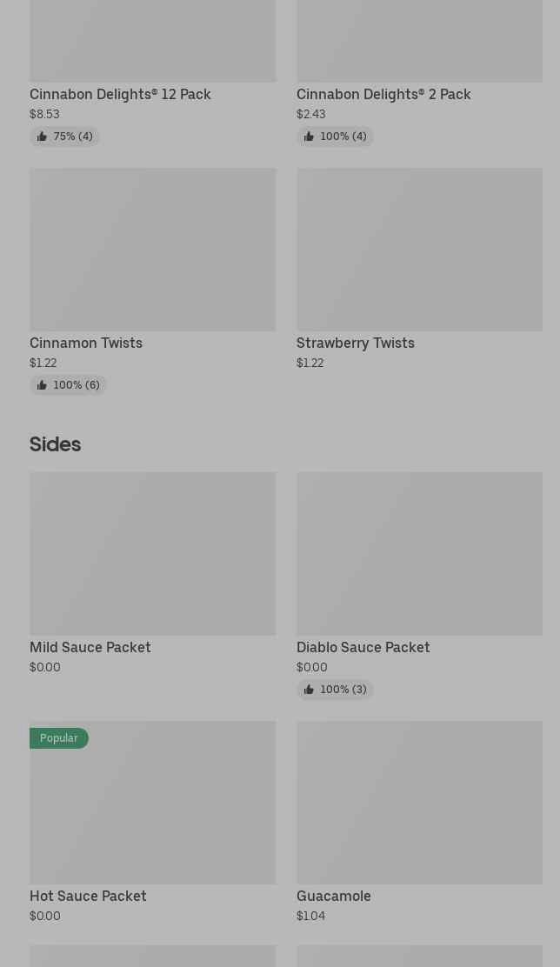The height and width of the screenshot is (967, 560).
Task: Click the Strawberry Twists title
Action: pyautogui.click(x=356, y=343)
